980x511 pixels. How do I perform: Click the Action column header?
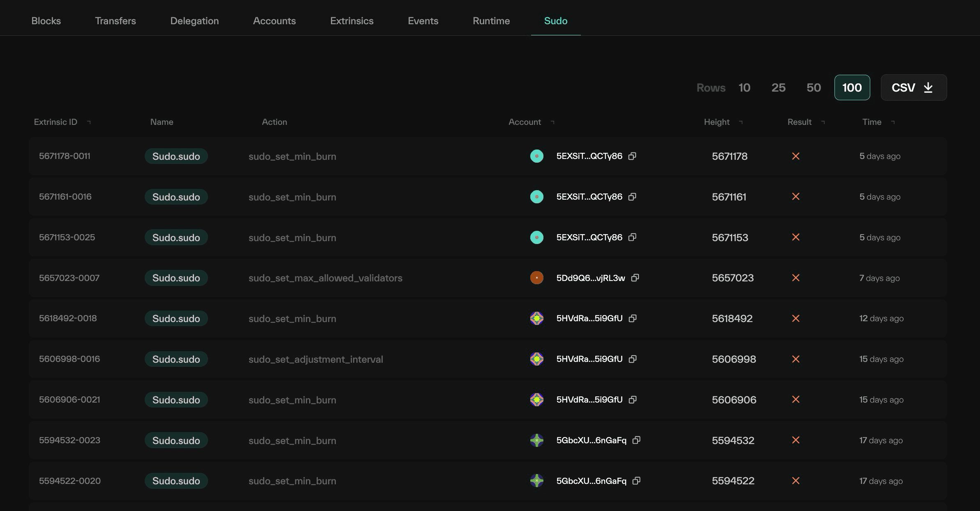(x=275, y=122)
